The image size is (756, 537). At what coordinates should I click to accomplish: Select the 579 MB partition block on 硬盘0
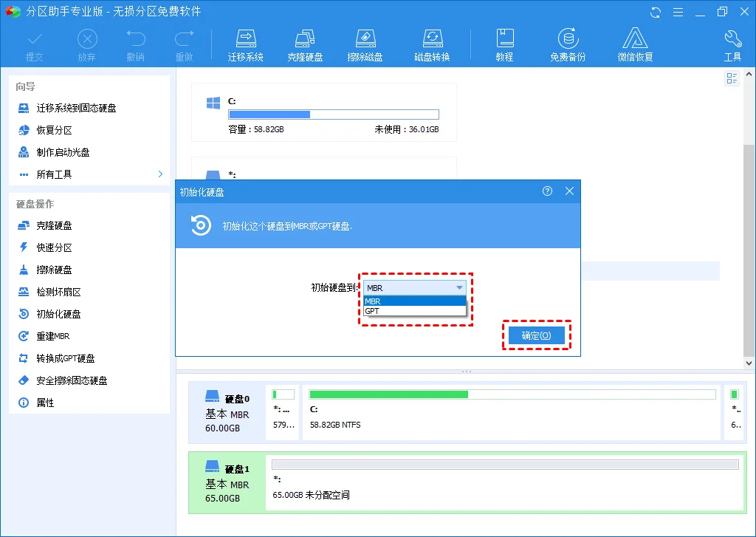pyautogui.click(x=283, y=412)
